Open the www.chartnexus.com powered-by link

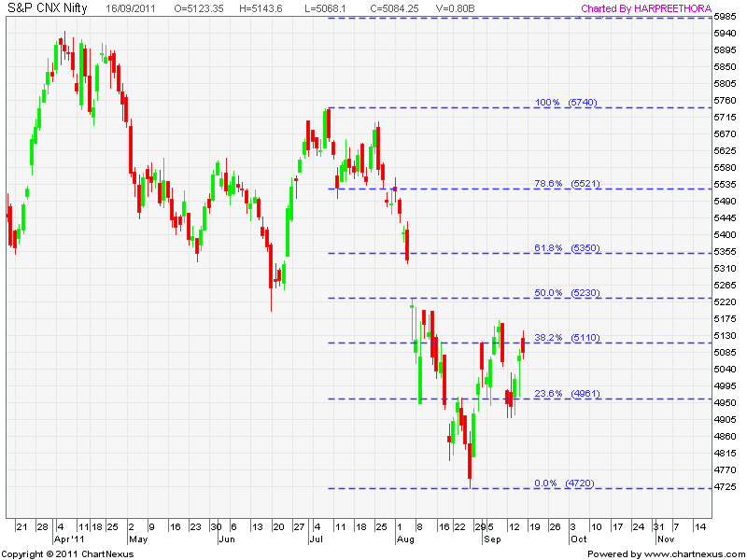pos(696,554)
